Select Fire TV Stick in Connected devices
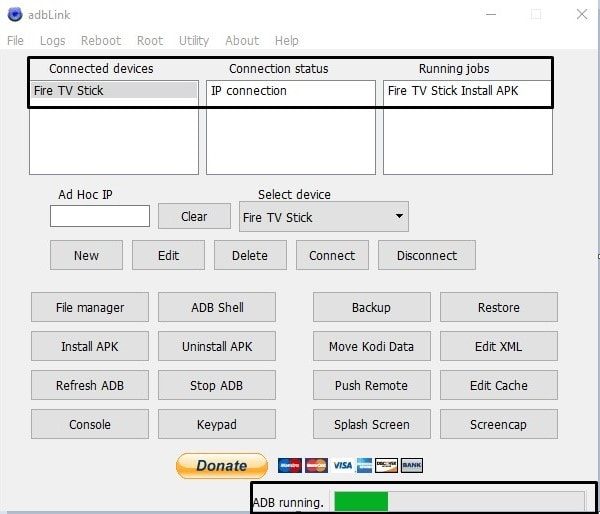 [114, 91]
